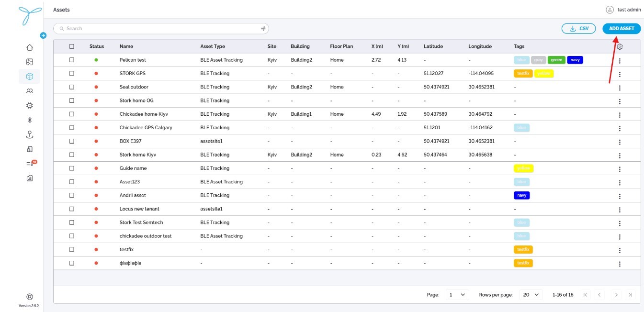Open the row menu for testfix asset
644x312 pixels.
[x=620, y=250]
